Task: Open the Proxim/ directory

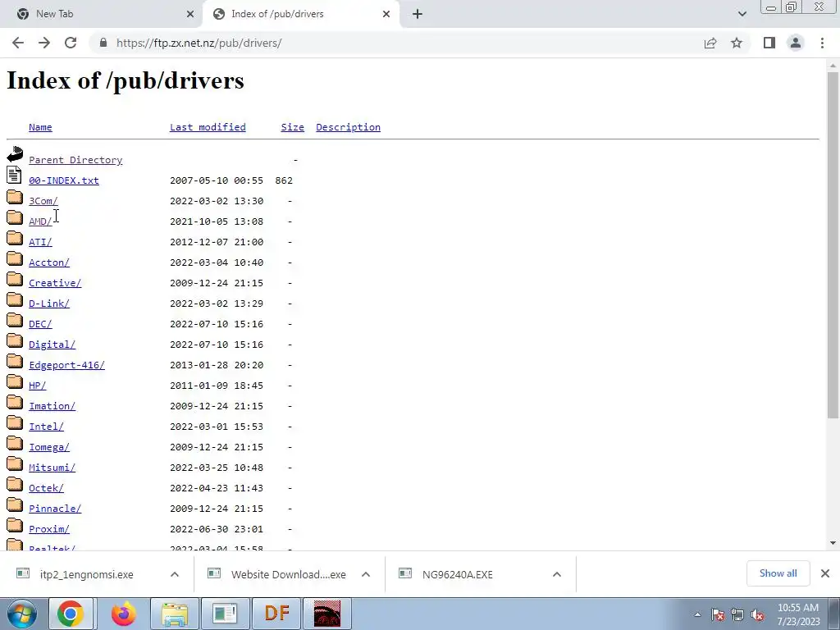Action: [49, 529]
